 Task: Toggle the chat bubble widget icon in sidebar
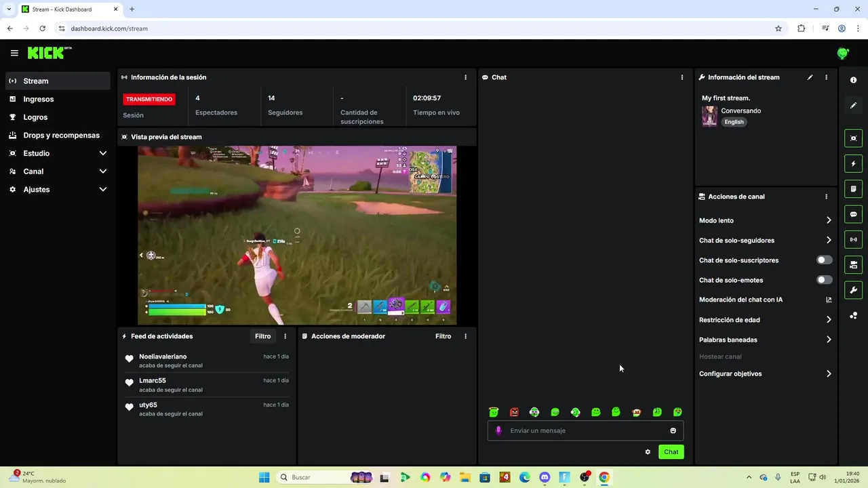[853, 214]
